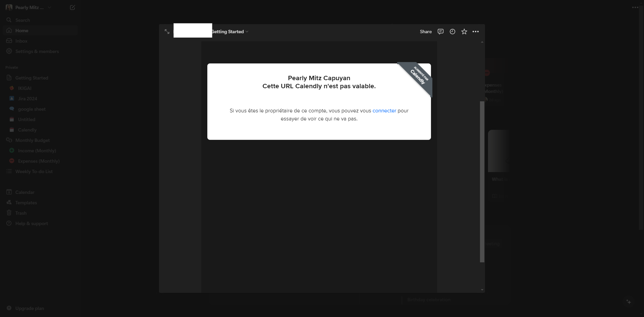Screen dimensions: 644x317
Task: Click Share in page header
Action: 426,32
